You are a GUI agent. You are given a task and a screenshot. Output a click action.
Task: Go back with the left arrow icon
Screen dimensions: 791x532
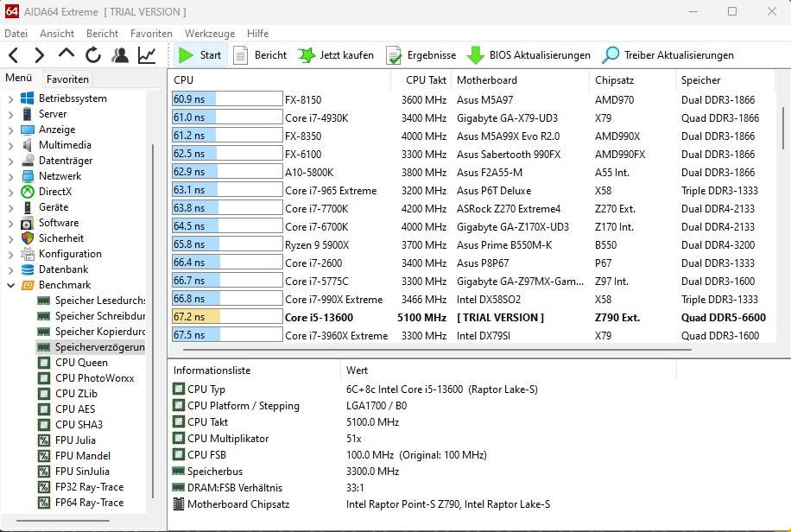(14, 55)
